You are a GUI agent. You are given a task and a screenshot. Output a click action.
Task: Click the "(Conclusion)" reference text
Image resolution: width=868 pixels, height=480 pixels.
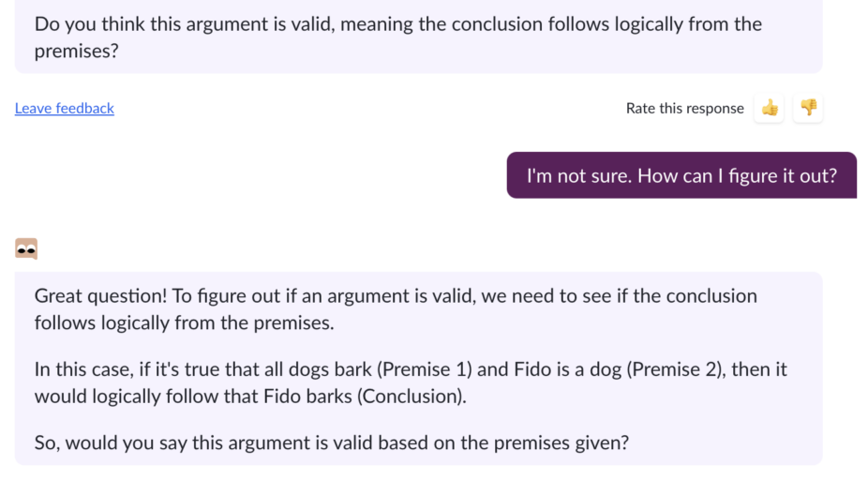411,396
